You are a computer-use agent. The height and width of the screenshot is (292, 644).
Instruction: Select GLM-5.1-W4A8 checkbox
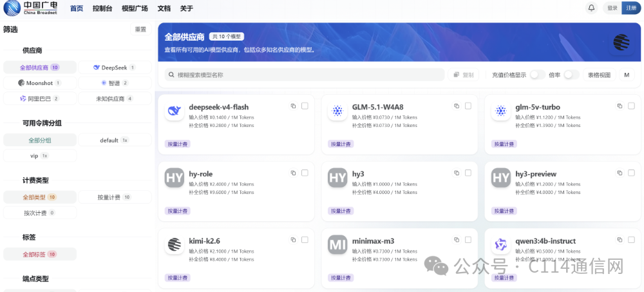click(468, 106)
